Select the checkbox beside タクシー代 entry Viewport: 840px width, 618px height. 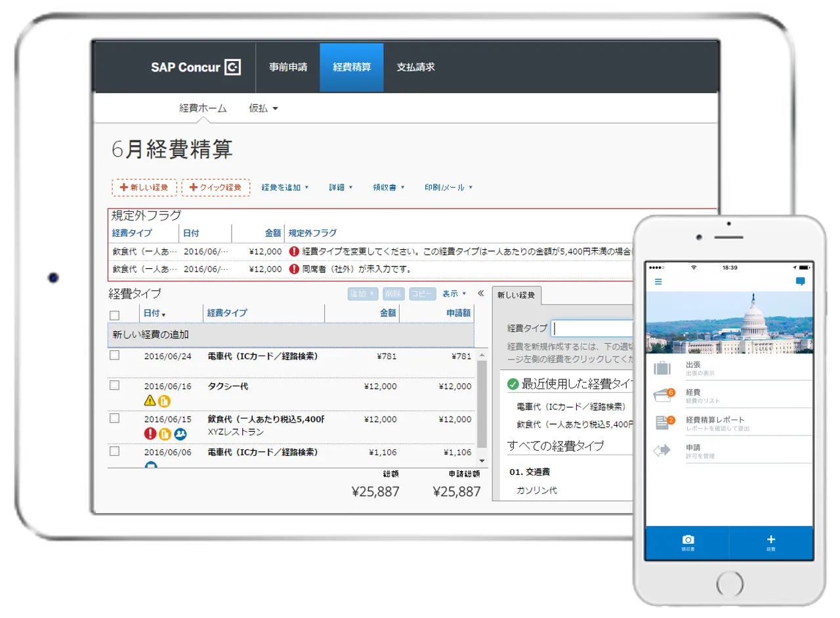click(x=115, y=386)
